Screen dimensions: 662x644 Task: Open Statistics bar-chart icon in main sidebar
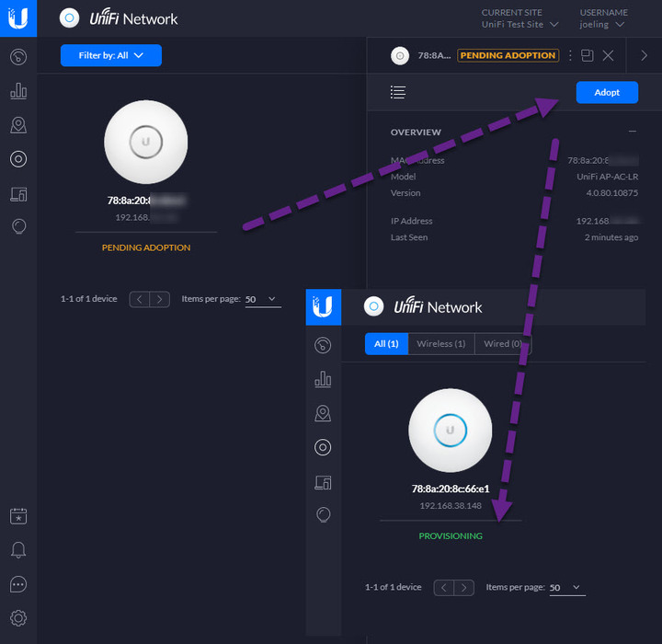coord(18,90)
